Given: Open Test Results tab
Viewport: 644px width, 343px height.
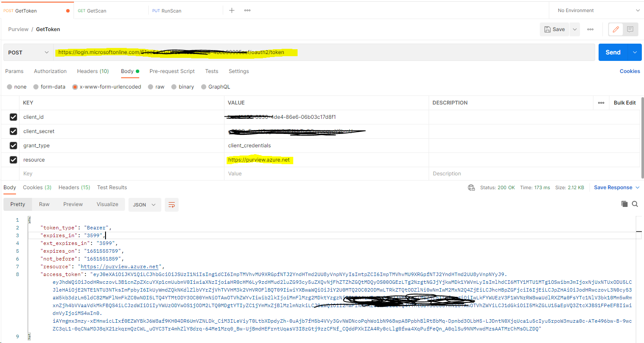Looking at the screenshot, I should [112, 187].
